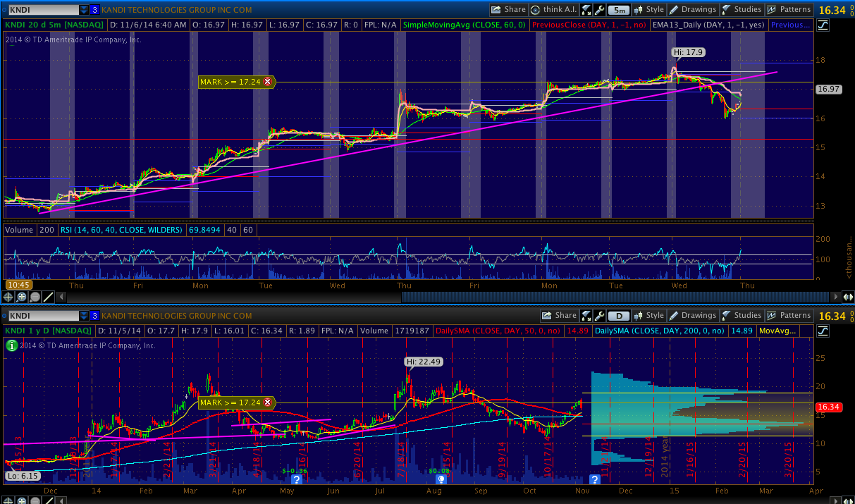Open the Patterns menu in bottom chart
This screenshot has height=504, width=855.
click(x=789, y=316)
